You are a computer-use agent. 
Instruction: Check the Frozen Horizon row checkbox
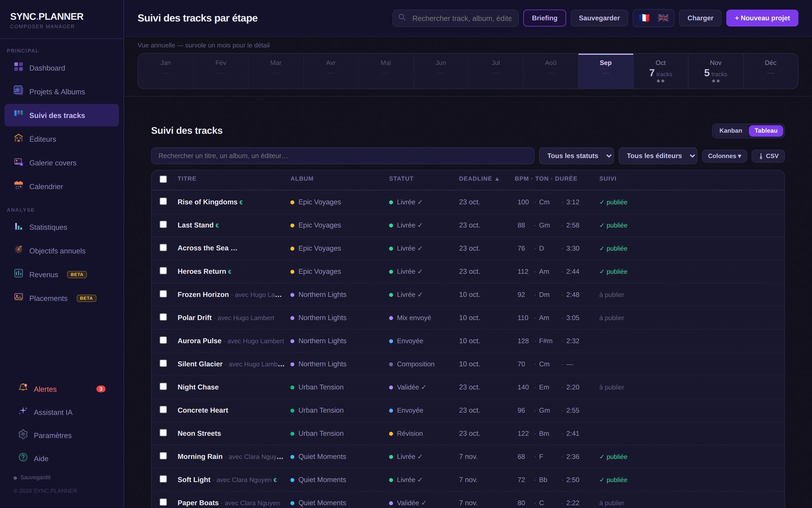pos(163,294)
